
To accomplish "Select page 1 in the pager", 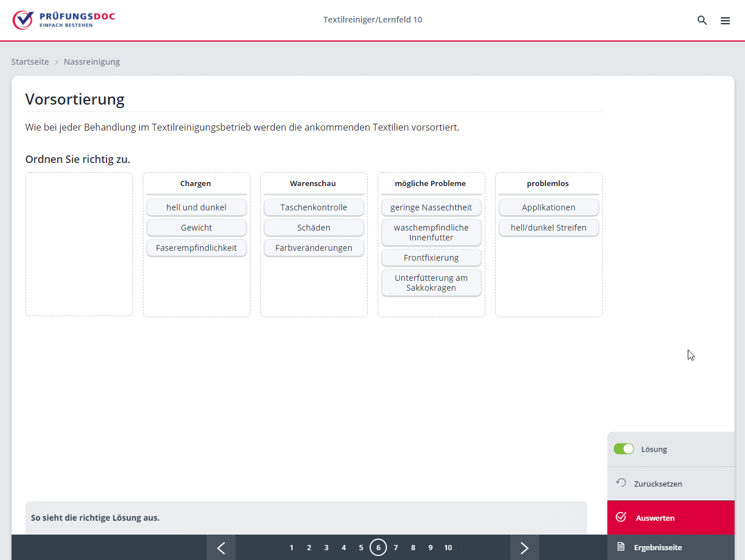I will [292, 547].
